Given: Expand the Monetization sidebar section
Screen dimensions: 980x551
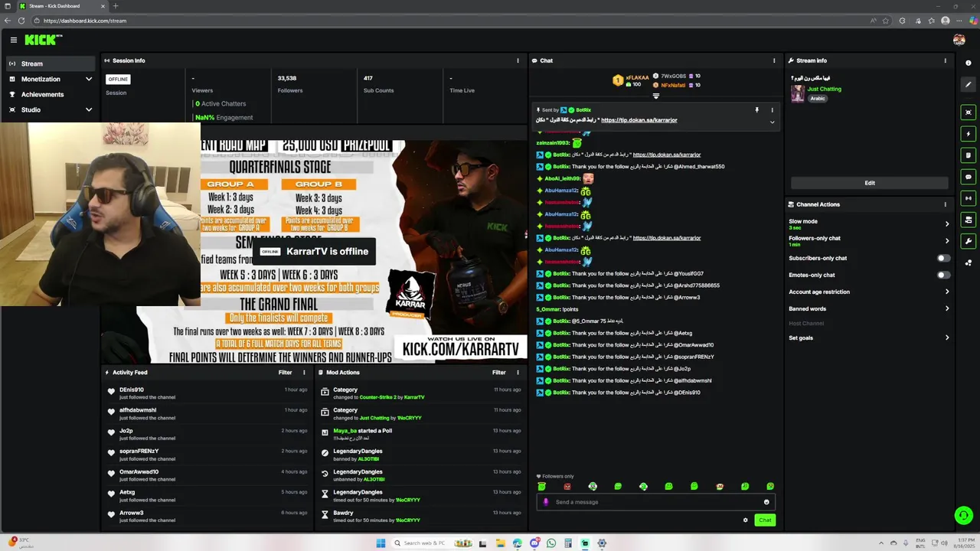Looking at the screenshot, I should point(89,79).
